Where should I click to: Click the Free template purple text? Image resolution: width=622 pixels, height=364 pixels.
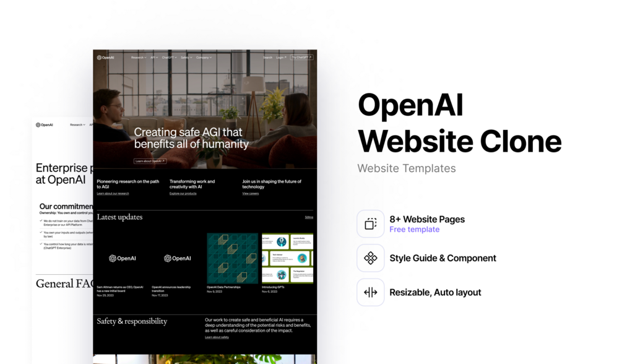pos(415,230)
